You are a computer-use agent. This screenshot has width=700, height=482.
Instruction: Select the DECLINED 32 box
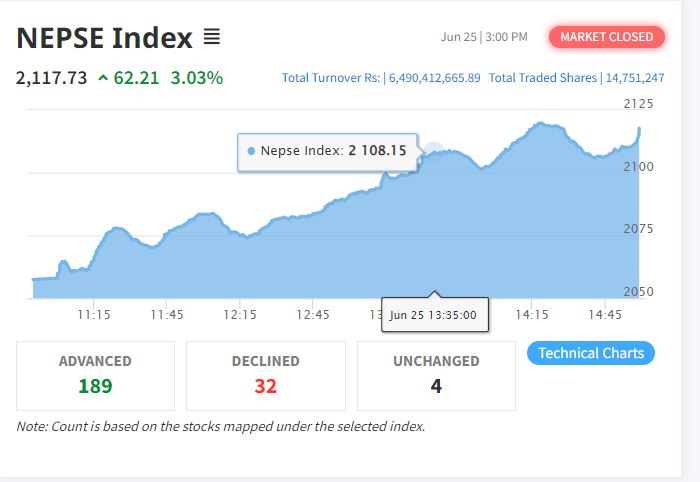click(x=266, y=376)
